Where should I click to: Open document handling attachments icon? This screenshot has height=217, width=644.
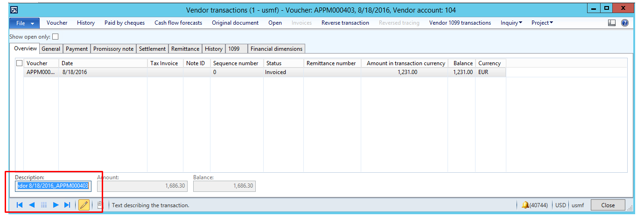[99, 204]
